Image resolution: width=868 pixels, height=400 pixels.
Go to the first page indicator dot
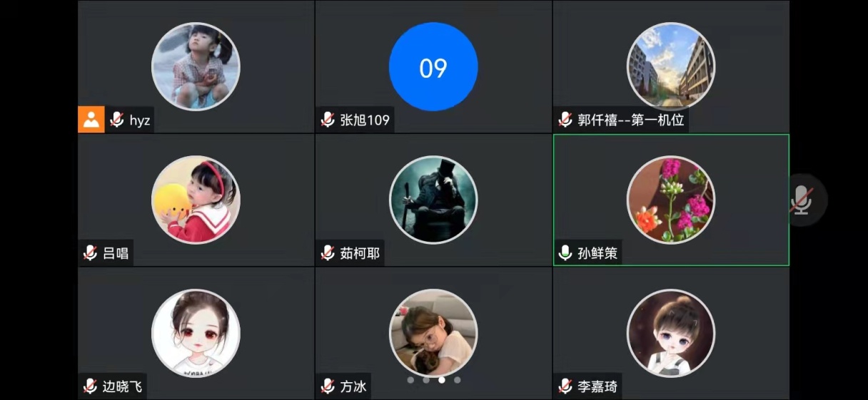(410, 380)
